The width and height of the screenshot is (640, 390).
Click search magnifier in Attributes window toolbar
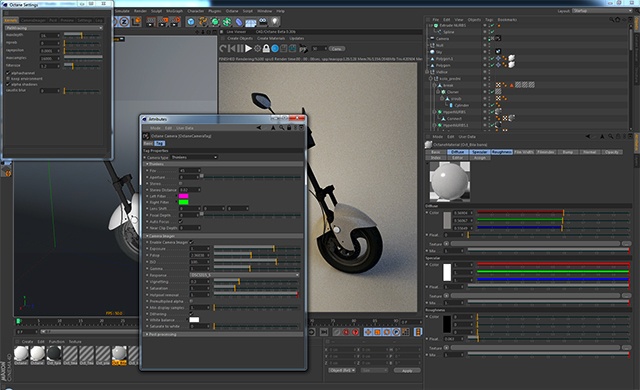point(282,128)
